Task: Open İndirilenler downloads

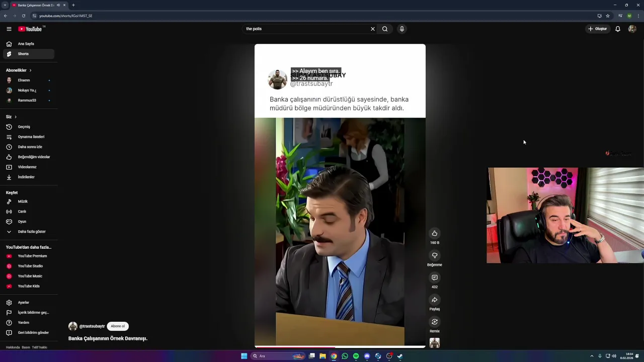Action: (x=28, y=177)
